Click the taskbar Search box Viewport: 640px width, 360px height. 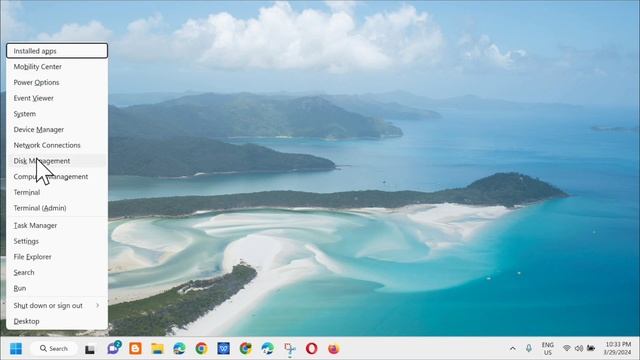tap(53, 349)
